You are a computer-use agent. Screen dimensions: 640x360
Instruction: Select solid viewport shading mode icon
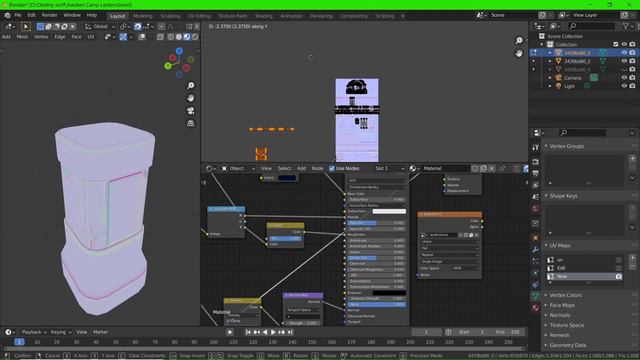[178, 37]
